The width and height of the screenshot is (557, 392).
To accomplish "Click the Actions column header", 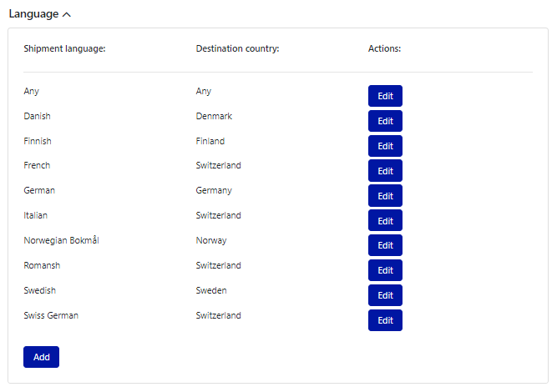I will coord(384,48).
